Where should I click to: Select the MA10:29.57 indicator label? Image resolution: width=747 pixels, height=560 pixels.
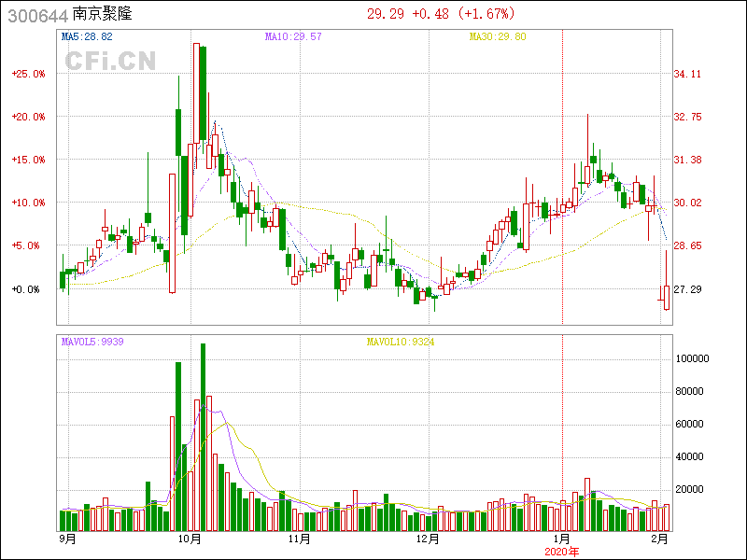[293, 36]
